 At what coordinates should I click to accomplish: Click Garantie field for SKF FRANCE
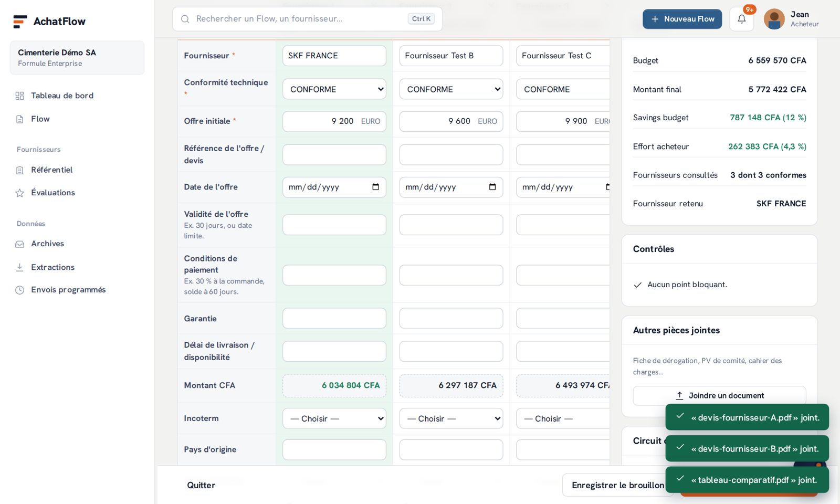(334, 318)
